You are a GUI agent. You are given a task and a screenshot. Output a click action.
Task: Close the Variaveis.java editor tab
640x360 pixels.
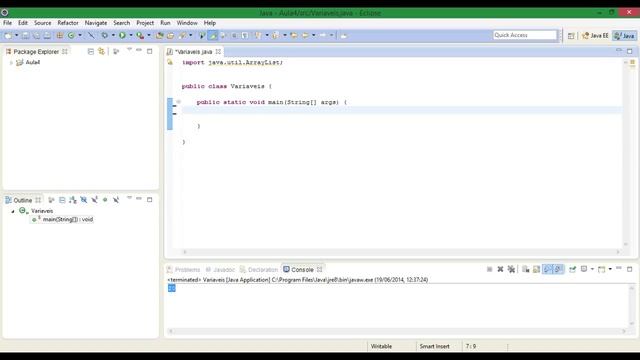click(x=218, y=51)
